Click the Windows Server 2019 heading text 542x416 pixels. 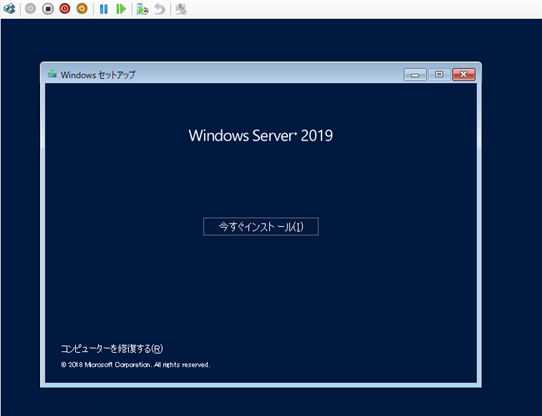pos(261,135)
